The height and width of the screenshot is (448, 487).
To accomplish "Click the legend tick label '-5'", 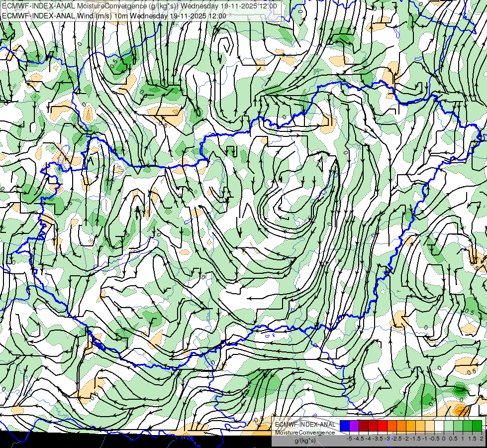I will tap(349, 439).
